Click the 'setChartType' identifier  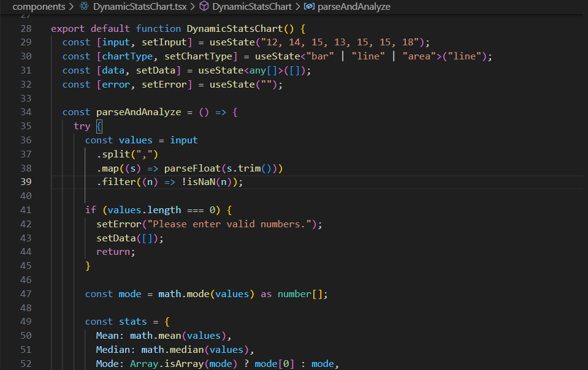tap(199, 56)
